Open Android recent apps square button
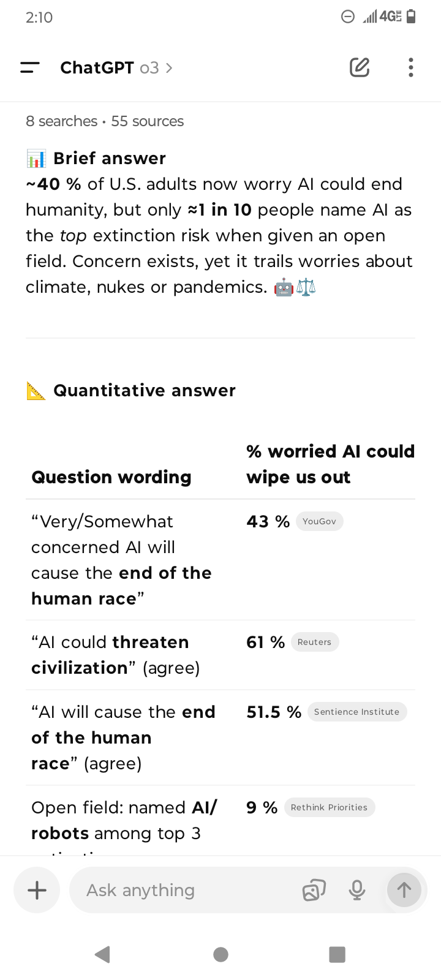 pyautogui.click(x=337, y=954)
